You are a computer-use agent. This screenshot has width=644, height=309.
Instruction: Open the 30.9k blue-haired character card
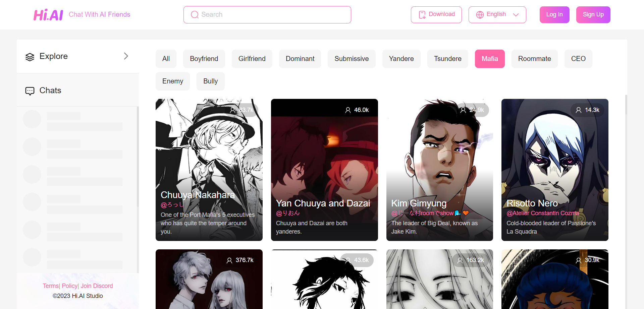point(555,279)
